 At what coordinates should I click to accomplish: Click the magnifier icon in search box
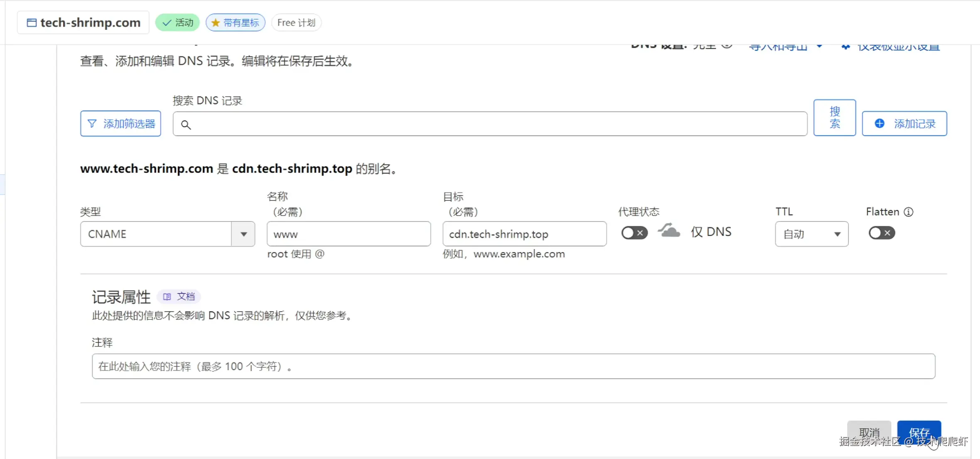(186, 125)
